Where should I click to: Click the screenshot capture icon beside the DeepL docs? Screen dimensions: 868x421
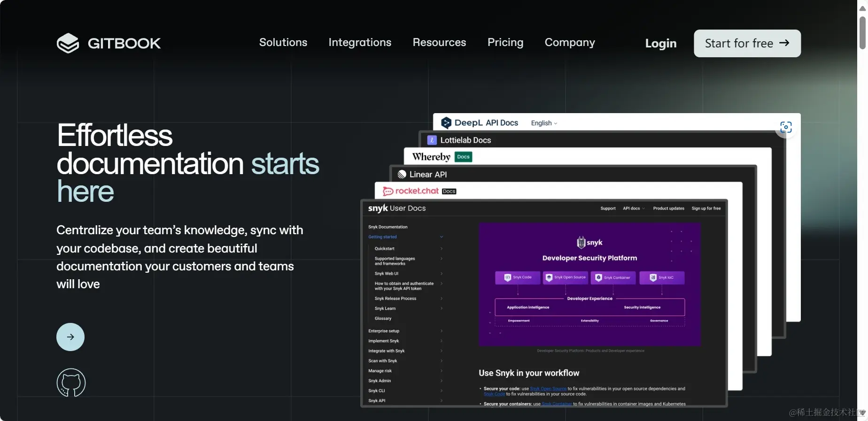point(786,127)
